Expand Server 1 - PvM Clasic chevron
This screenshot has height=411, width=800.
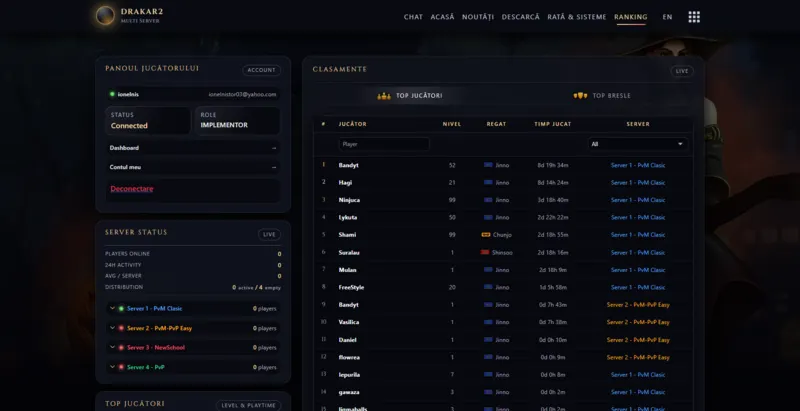click(112, 309)
